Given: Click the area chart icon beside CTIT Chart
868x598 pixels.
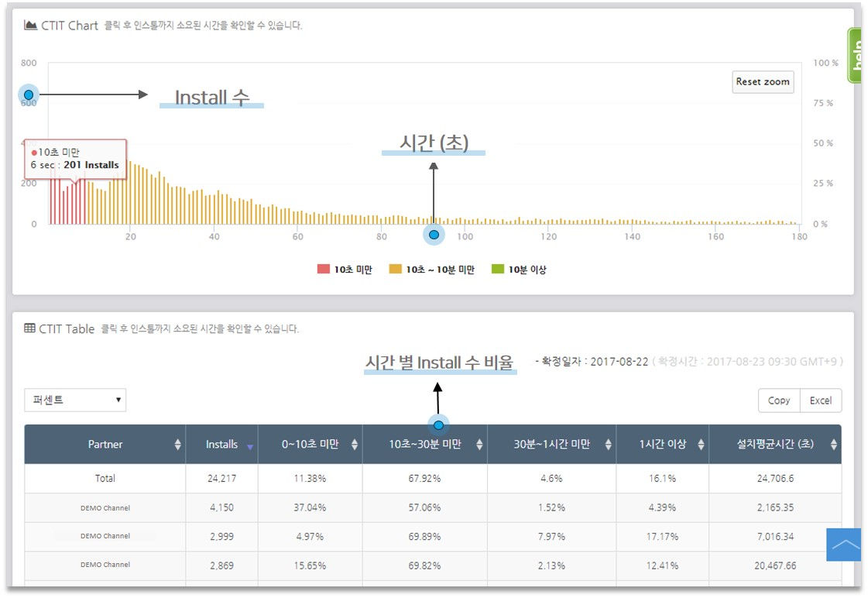Looking at the screenshot, I should pos(30,25).
